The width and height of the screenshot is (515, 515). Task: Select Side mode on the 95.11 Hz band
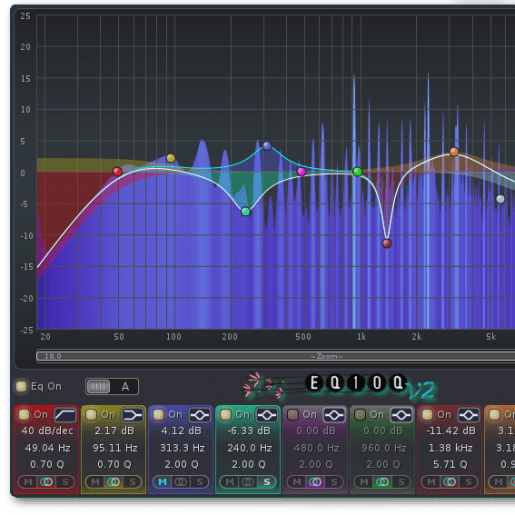[x=132, y=482]
